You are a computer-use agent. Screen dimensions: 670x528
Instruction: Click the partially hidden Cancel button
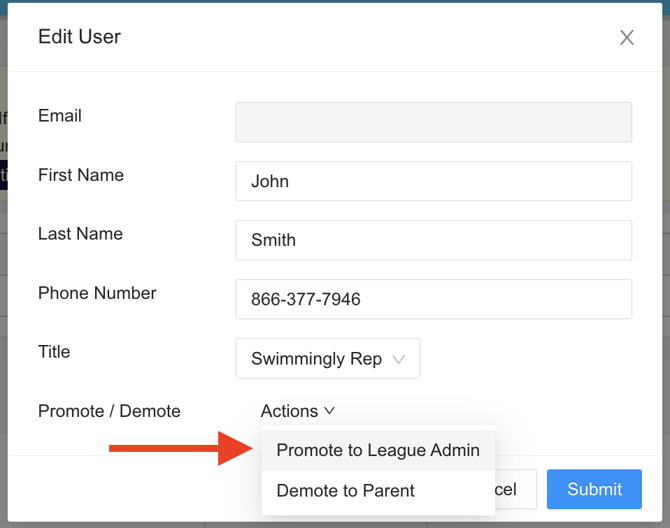click(506, 490)
